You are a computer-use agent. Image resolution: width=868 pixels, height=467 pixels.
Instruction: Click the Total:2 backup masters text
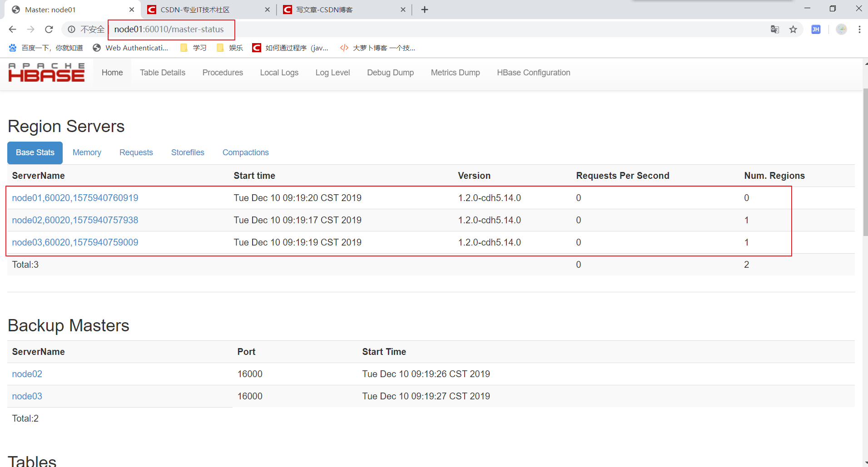pyautogui.click(x=25, y=418)
